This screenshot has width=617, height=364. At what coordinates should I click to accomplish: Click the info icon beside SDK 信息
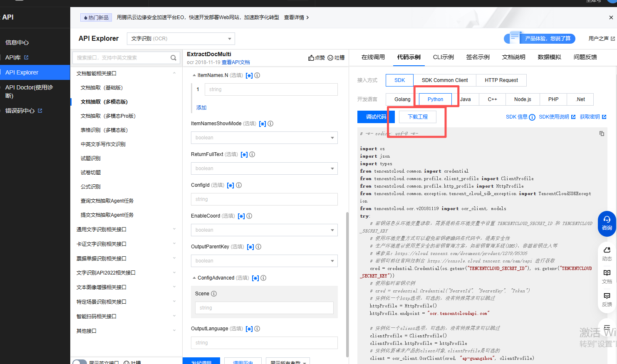pos(532,117)
